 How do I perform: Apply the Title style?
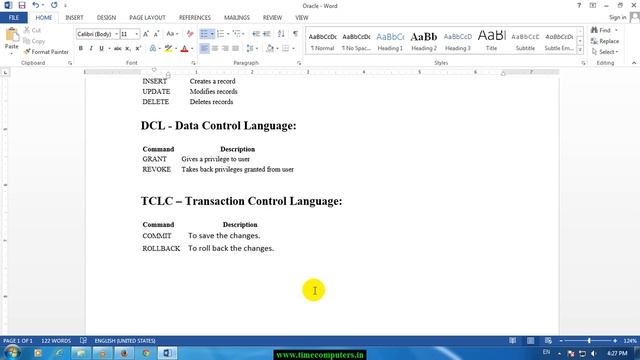[x=491, y=41]
